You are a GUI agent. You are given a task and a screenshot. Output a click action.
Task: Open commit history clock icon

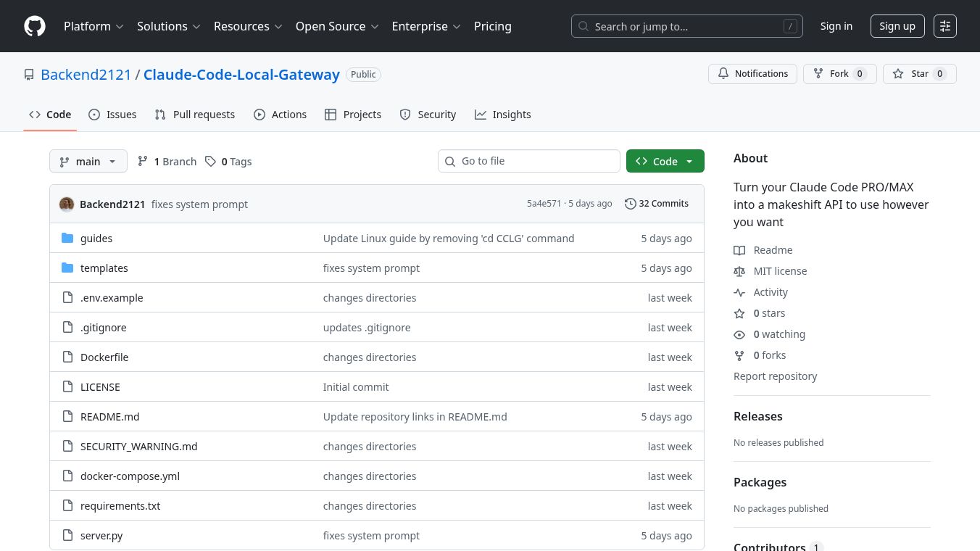point(630,204)
